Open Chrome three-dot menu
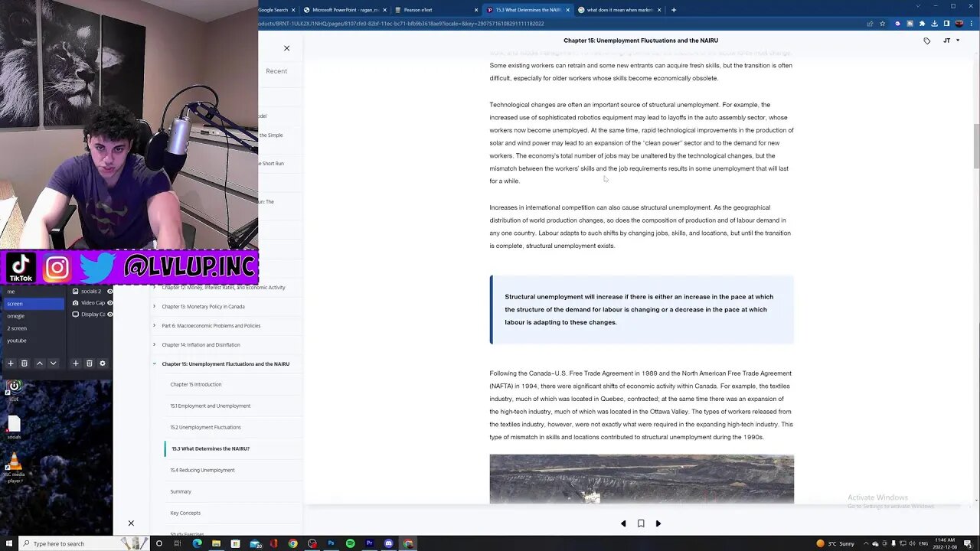Screen dimensions: 980x551 tap(972, 24)
